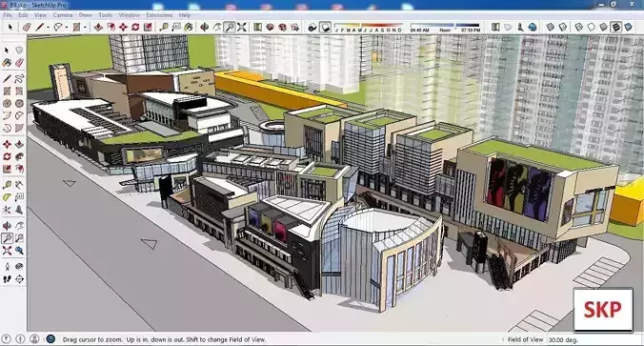Select the Pan hand tool in the top toolbar
The height and width of the screenshot is (346, 644).
tap(217, 27)
